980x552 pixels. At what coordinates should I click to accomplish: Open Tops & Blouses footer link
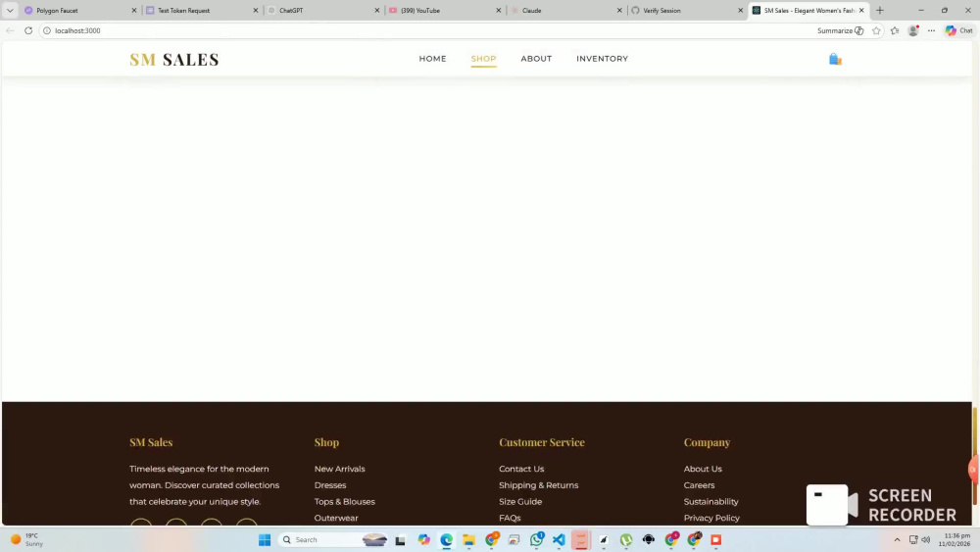(344, 501)
